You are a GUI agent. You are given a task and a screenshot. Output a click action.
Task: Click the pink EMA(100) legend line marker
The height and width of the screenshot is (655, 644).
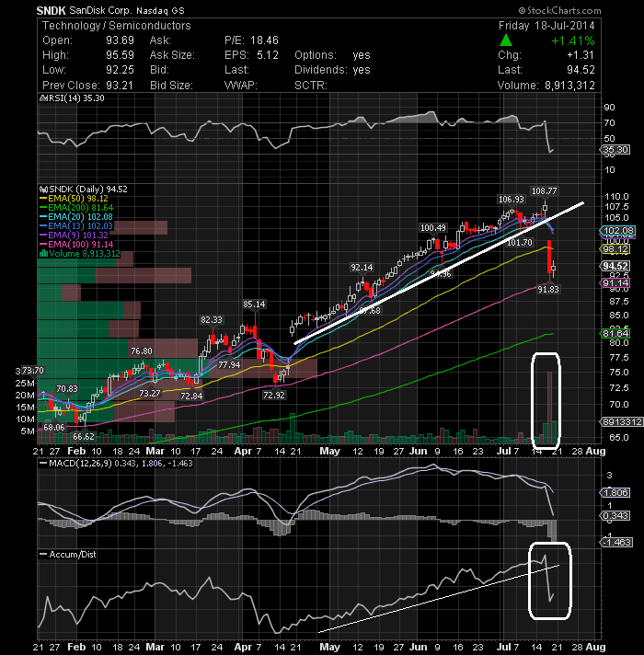tap(43, 245)
